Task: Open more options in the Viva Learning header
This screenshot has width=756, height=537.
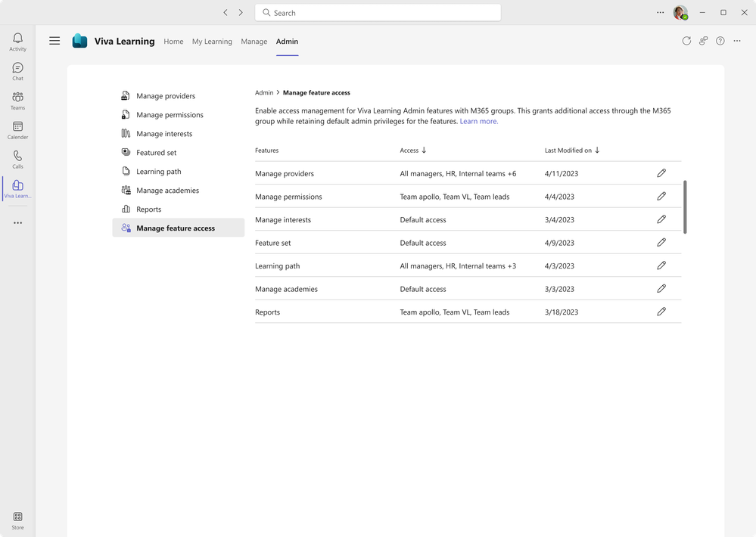Action: [x=737, y=41]
